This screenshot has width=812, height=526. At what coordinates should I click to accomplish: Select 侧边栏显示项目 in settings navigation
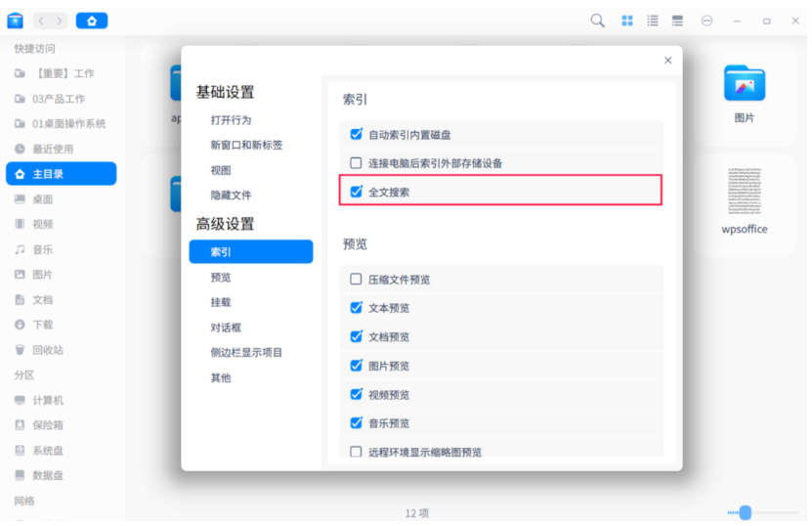246,353
